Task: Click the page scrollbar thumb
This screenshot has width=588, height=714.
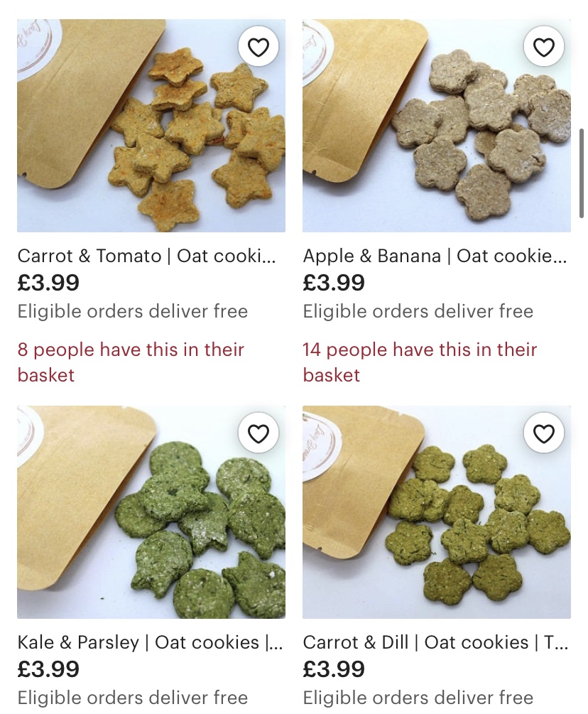Action: [582, 173]
